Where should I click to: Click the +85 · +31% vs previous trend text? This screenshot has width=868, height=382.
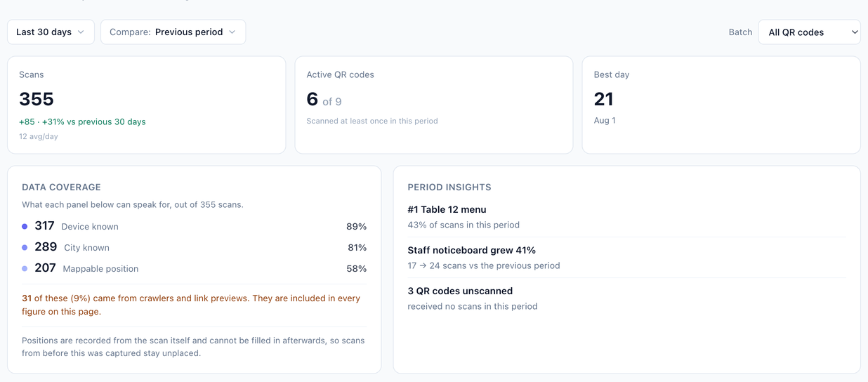(82, 121)
